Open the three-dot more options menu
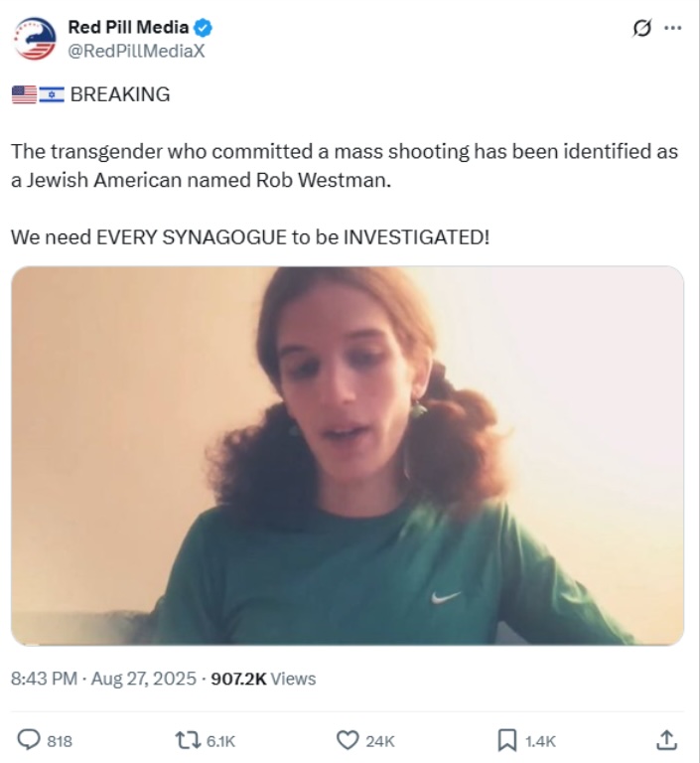The height and width of the screenshot is (763, 700). [673, 28]
